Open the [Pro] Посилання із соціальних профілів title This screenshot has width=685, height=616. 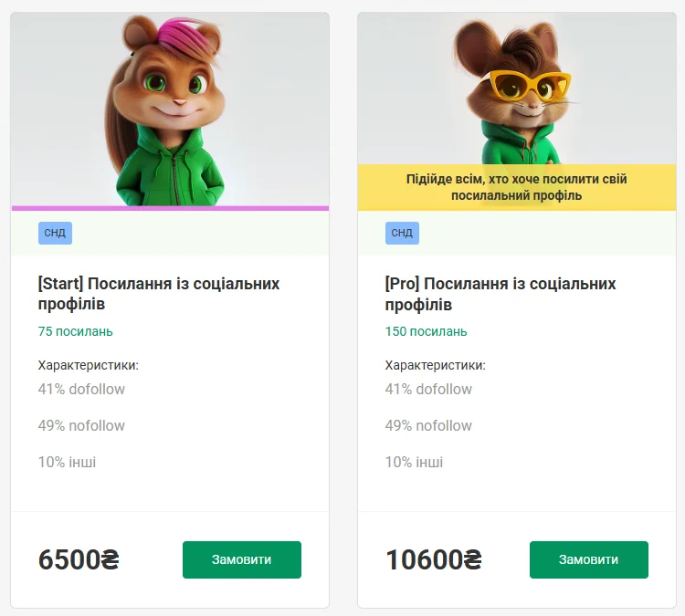(x=501, y=294)
